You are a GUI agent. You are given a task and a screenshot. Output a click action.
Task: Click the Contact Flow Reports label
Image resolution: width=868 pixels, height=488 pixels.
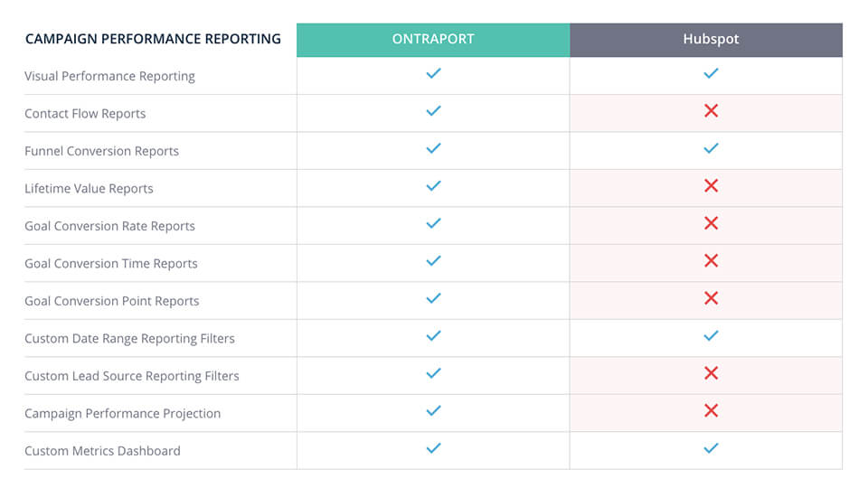tap(85, 114)
